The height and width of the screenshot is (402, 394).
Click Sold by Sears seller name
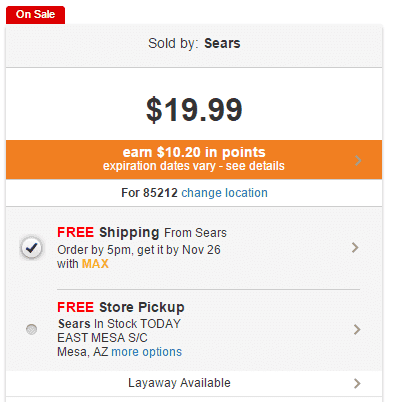[x=222, y=43]
